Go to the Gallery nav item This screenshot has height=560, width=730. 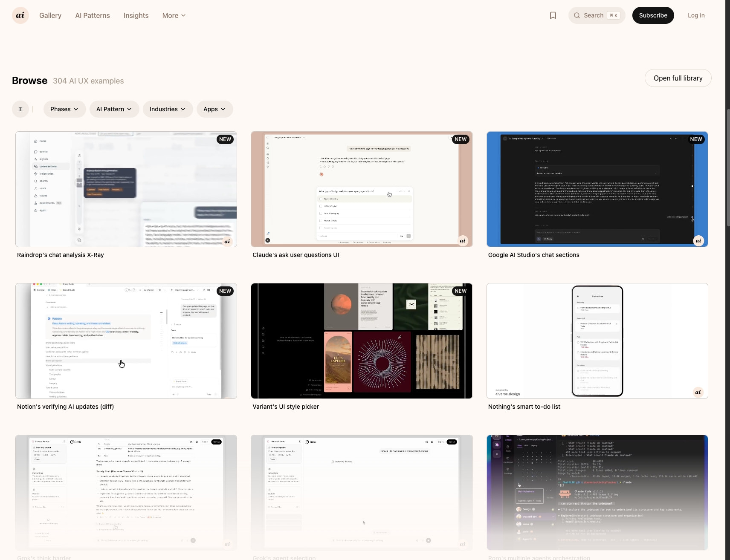(x=50, y=15)
